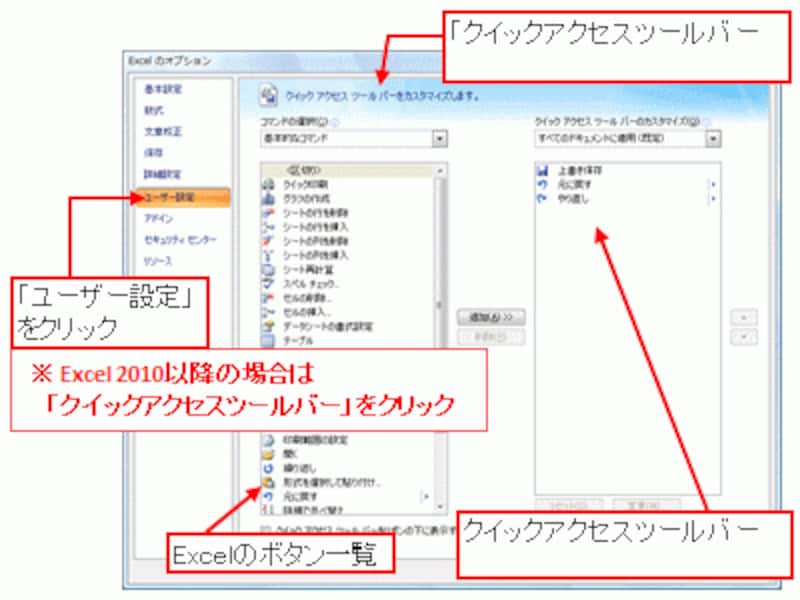
Task: Open the 数式 (Formulas) category
Action: coord(154,110)
